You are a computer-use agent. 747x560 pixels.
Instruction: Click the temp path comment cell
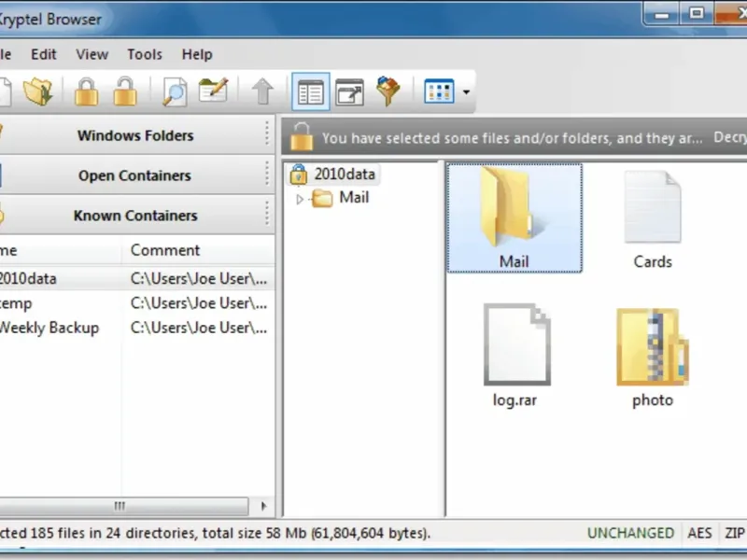198,303
